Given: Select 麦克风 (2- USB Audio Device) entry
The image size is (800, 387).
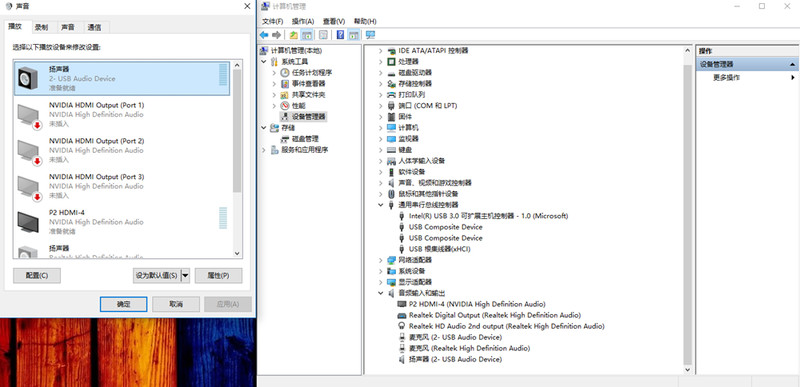Looking at the screenshot, I should coord(455,338).
